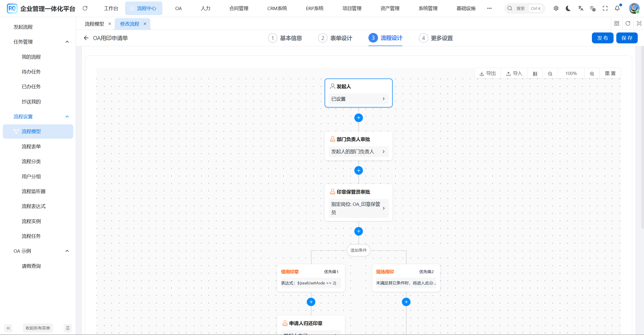The width and height of the screenshot is (644, 335).
Task: Collapse the OA 示例 menu group
Action: click(67, 251)
